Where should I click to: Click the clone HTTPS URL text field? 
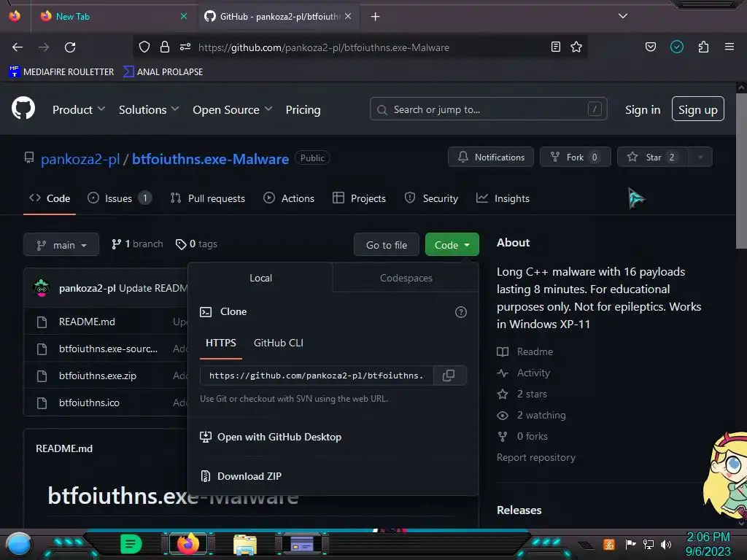click(317, 376)
